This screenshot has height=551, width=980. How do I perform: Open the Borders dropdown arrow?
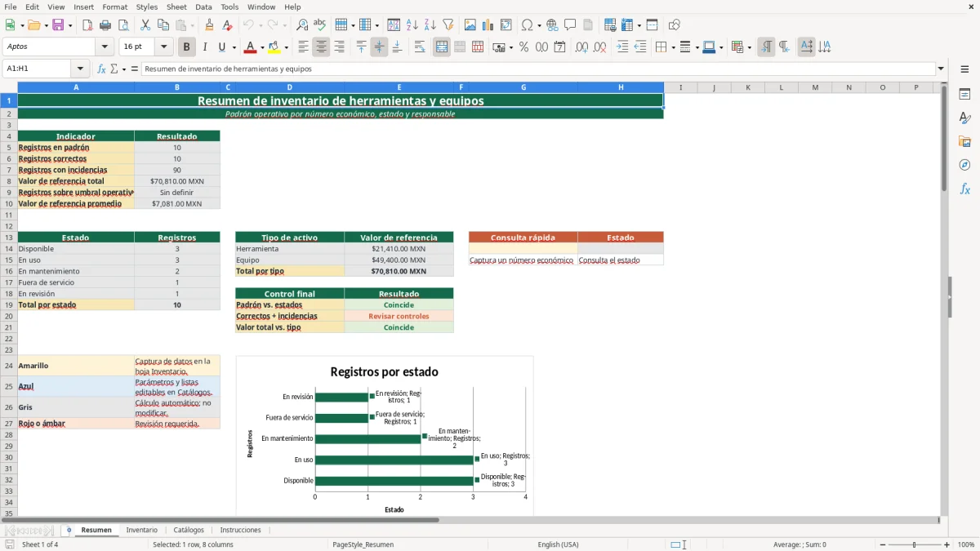(672, 47)
